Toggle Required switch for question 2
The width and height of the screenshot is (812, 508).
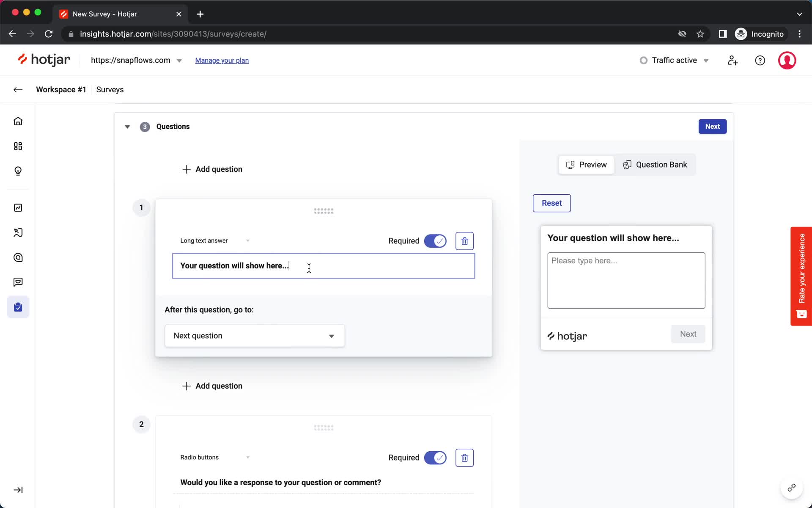click(435, 458)
